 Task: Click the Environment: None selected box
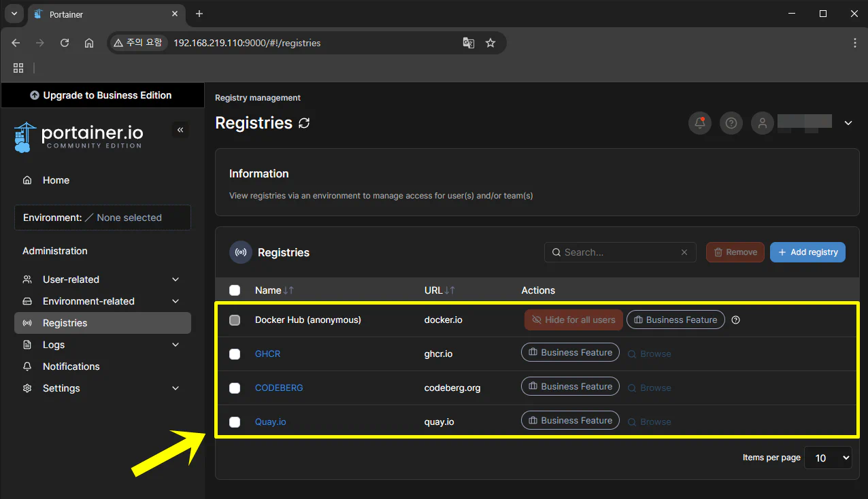click(103, 218)
